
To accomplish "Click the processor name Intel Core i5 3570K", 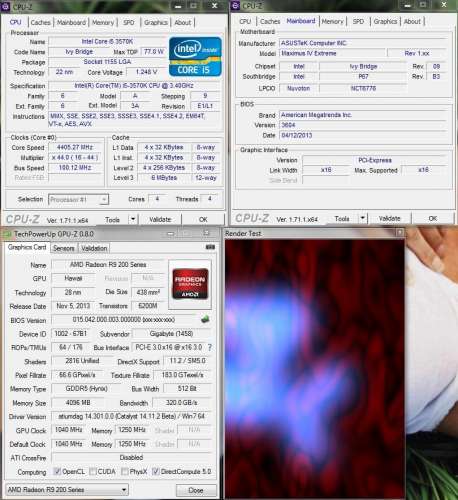I will tap(107, 41).
